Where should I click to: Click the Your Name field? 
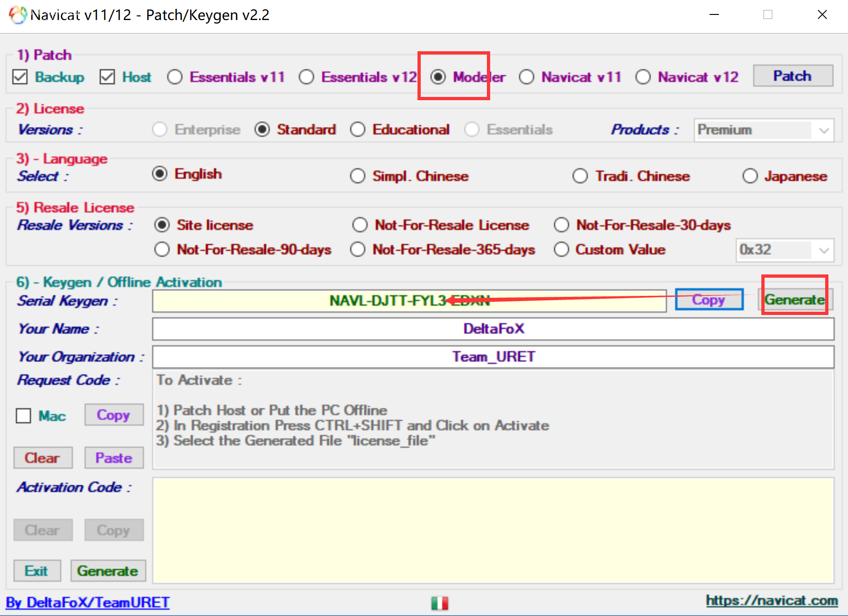click(493, 329)
